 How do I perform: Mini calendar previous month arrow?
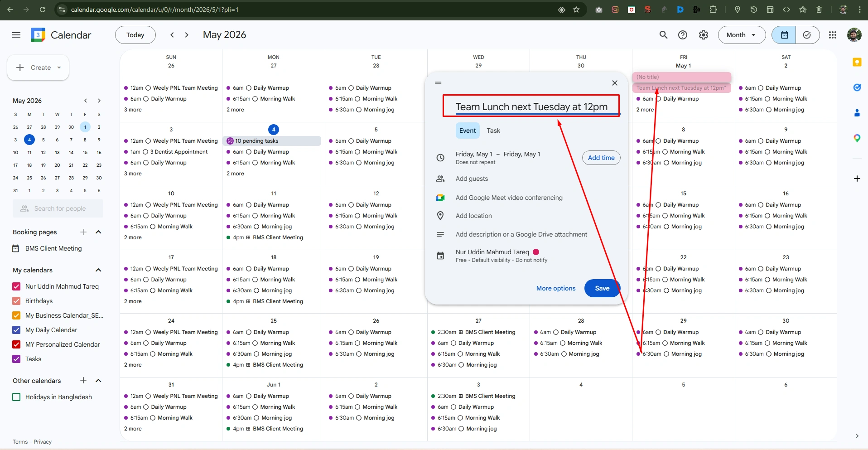(x=85, y=101)
